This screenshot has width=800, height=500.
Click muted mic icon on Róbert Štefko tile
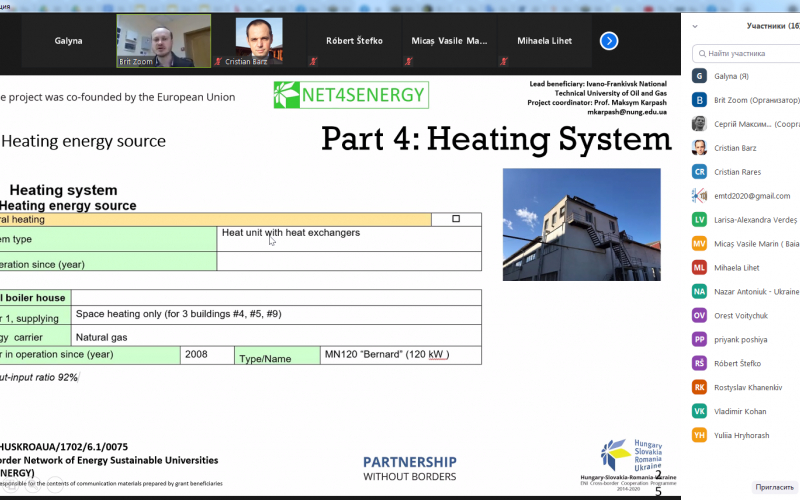coord(313,61)
